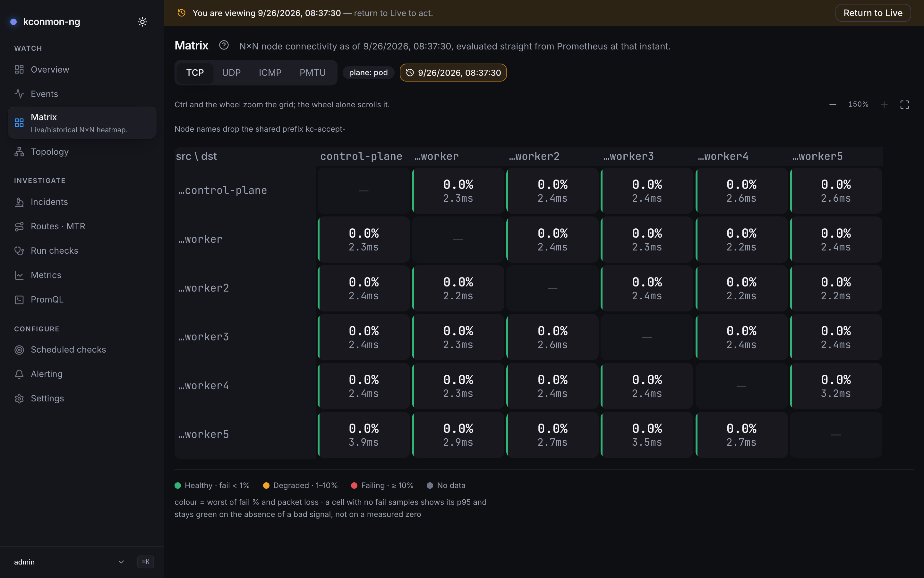Screen dimensions: 924x578
Task: Open the Incidents microscope icon
Action: [x=19, y=202]
